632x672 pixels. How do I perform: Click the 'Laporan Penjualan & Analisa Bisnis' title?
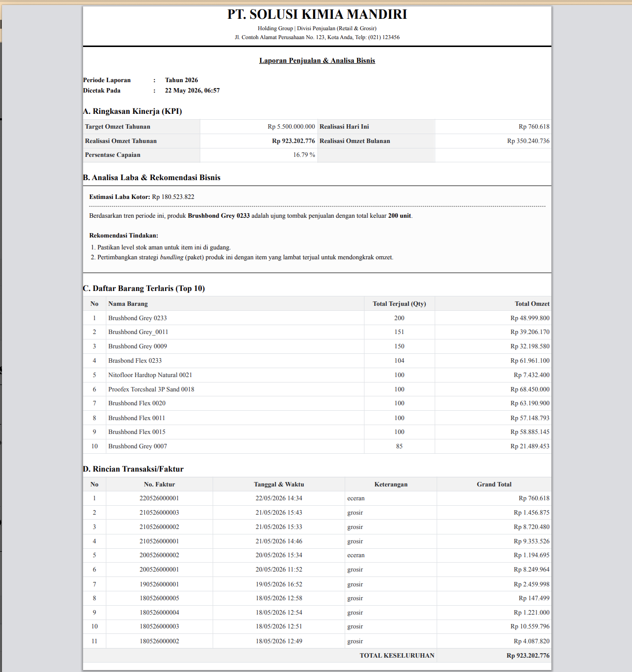317,60
